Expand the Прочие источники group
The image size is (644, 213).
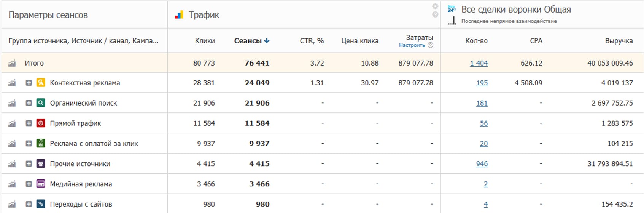[x=29, y=163]
